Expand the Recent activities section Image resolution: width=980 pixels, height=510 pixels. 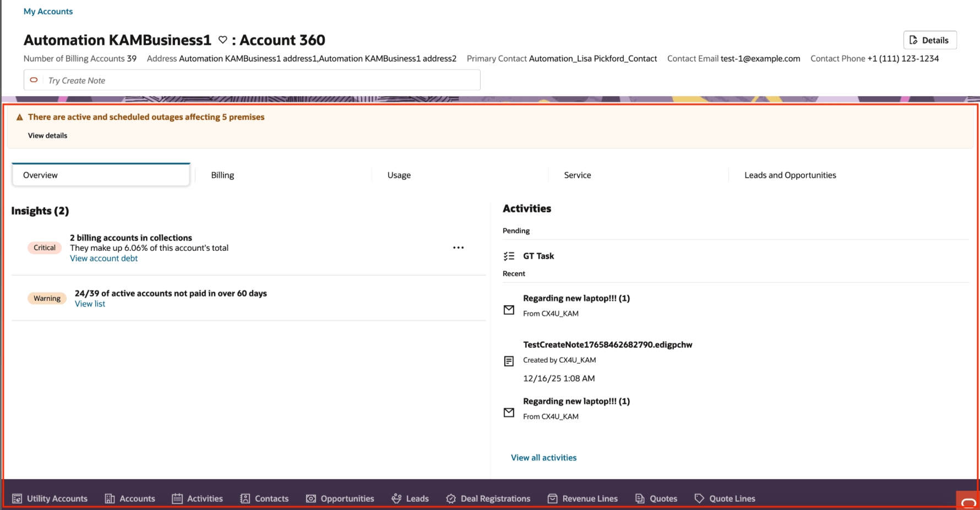click(514, 273)
